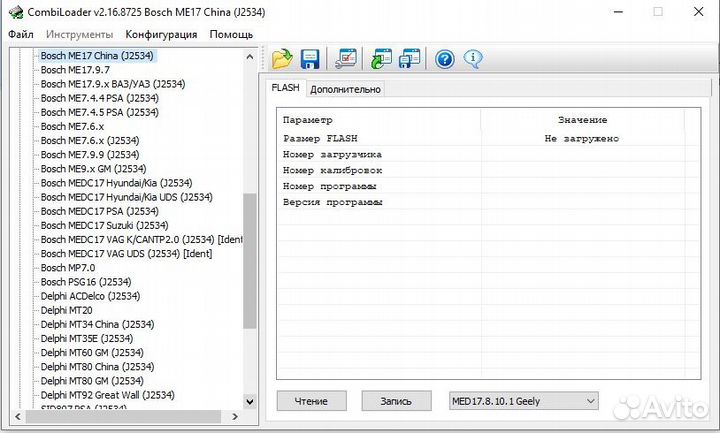Select Delphi MT92 Great Wall (J2534)
Viewport: 720px width, 433px height.
point(107,395)
